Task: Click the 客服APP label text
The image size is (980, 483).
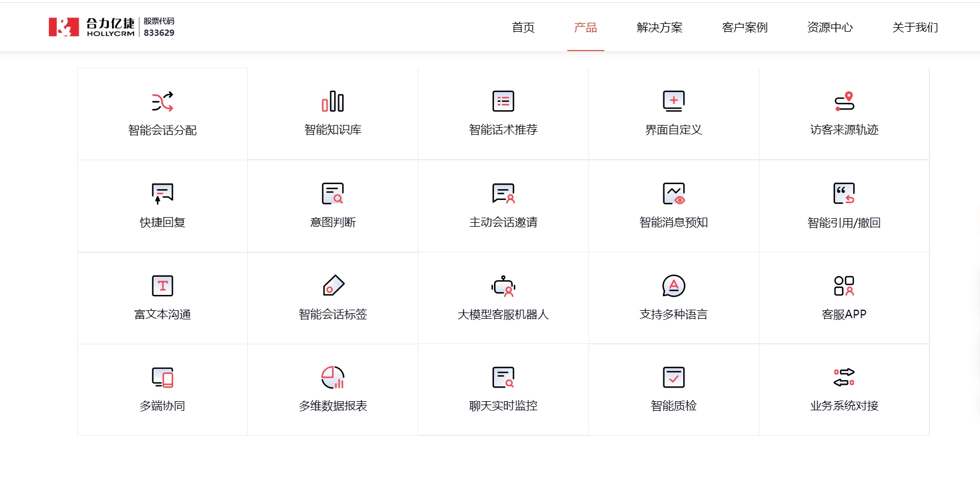Action: click(844, 314)
